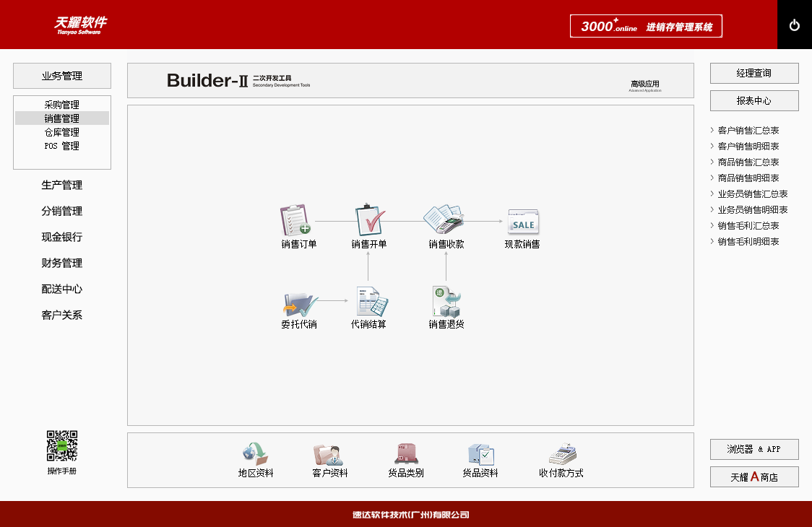The height and width of the screenshot is (527, 812).
Task: Click the 销售收款 sales receipt icon
Action: tap(444, 219)
